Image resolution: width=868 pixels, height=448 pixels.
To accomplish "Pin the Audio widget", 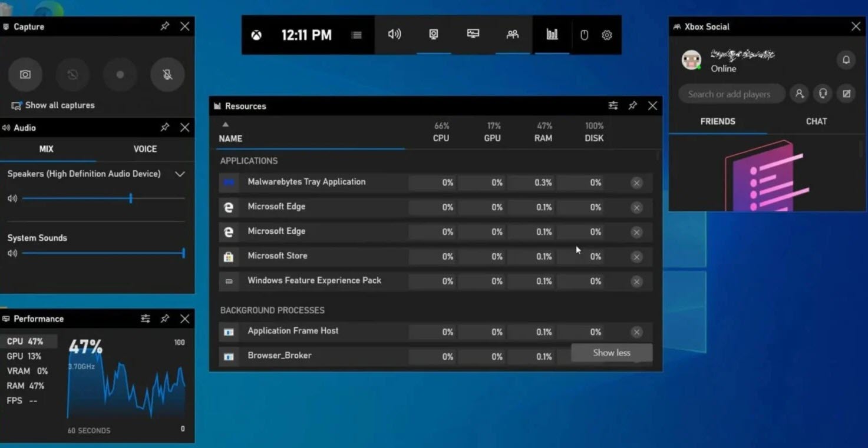I will click(x=165, y=127).
